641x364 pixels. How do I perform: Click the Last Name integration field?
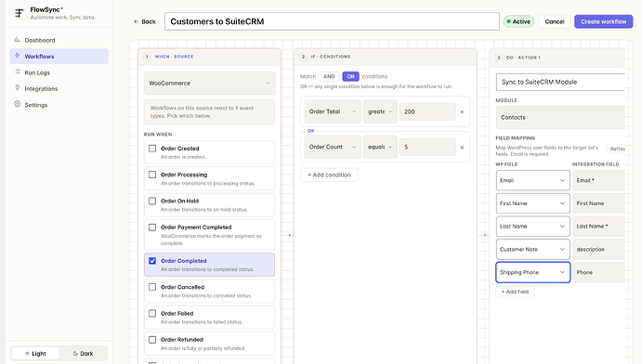click(x=599, y=227)
